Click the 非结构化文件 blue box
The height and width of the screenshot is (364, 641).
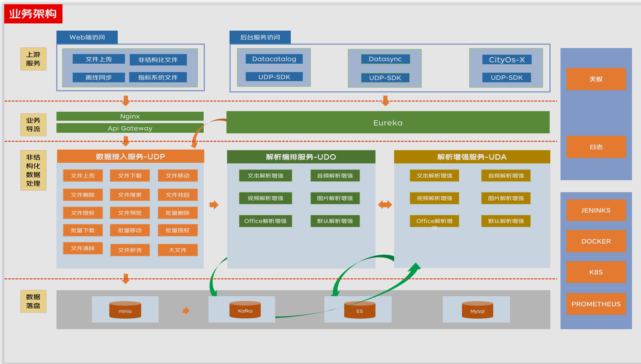point(158,60)
